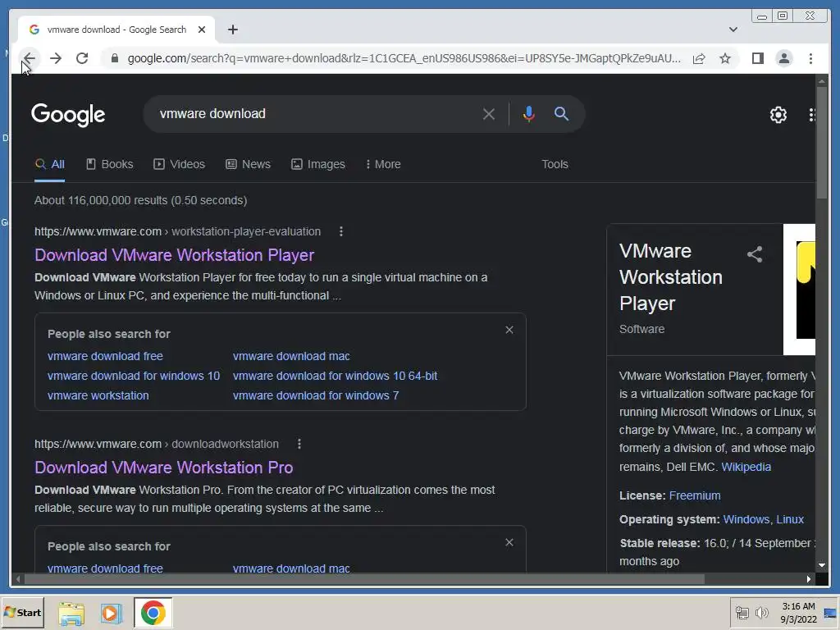Image resolution: width=840 pixels, height=630 pixels.
Task: Click the Google logo
Action: coord(68,115)
